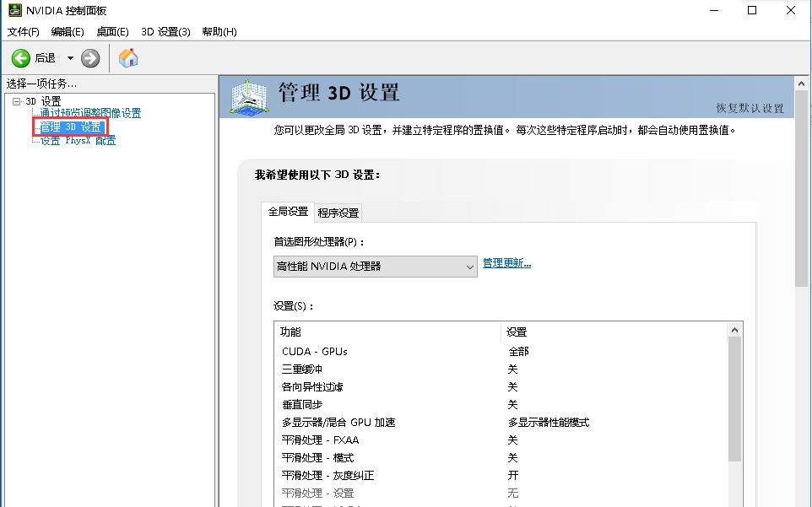Open the CUDA - GPUs value selector

(x=518, y=351)
